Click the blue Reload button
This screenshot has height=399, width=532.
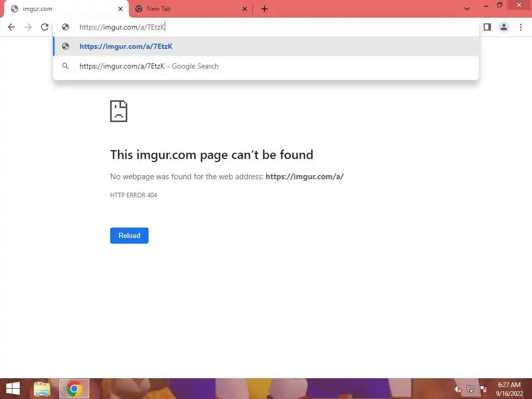[129, 235]
